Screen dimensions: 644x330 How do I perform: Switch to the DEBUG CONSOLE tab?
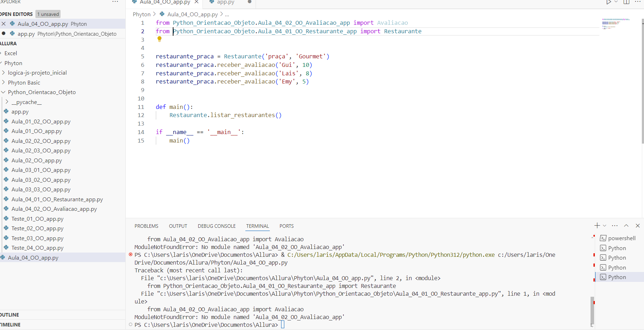pos(217,226)
